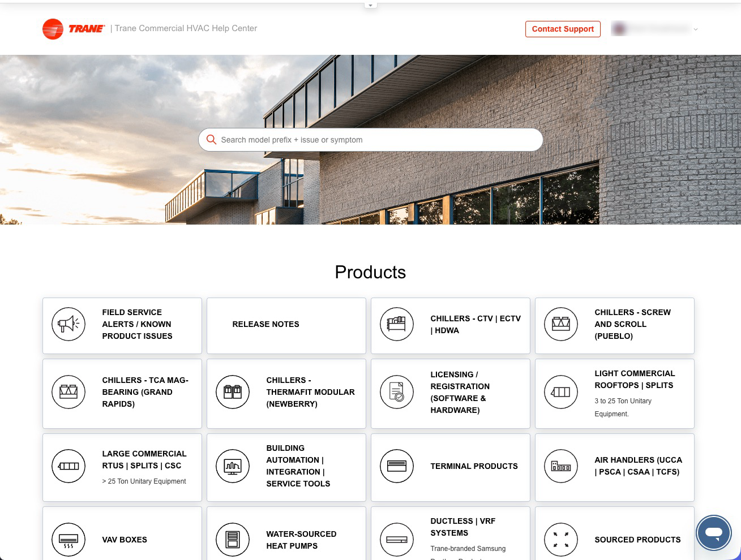741x560 pixels.
Task: Click the Sourced Products arrows icon
Action: (x=561, y=540)
